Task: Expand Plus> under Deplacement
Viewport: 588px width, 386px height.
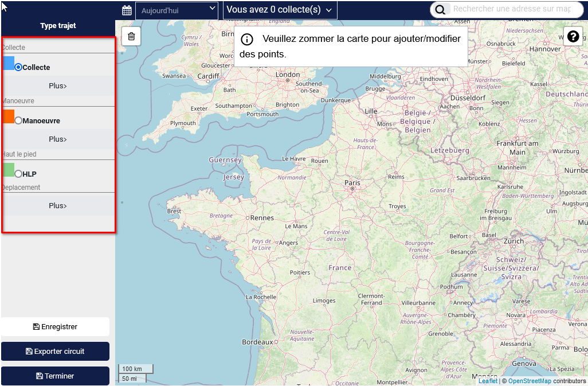Action: point(58,206)
